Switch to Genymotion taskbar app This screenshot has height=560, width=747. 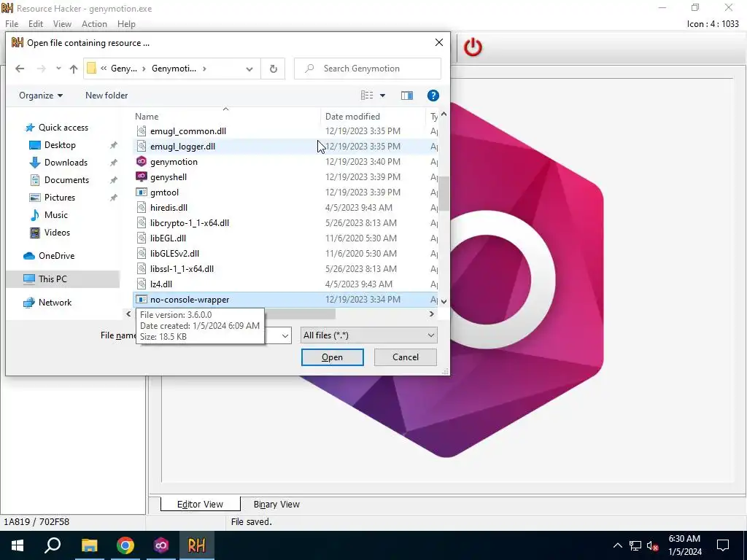coord(161,545)
